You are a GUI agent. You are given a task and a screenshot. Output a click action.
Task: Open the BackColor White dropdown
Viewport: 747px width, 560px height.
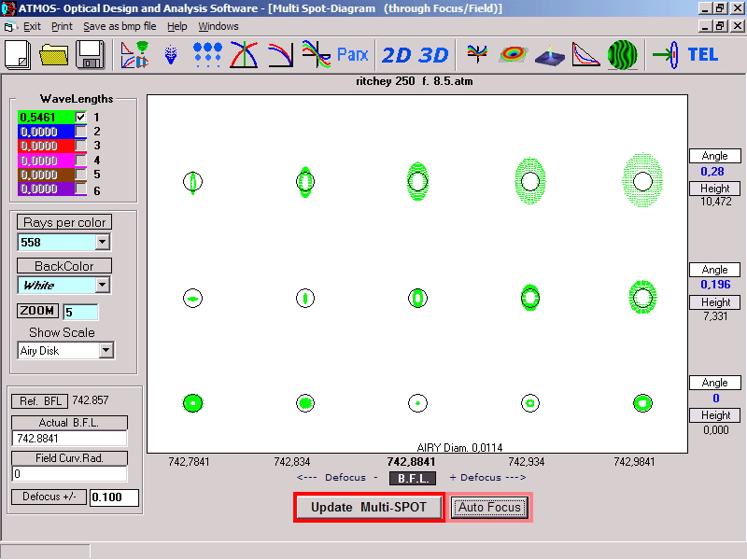(x=103, y=286)
